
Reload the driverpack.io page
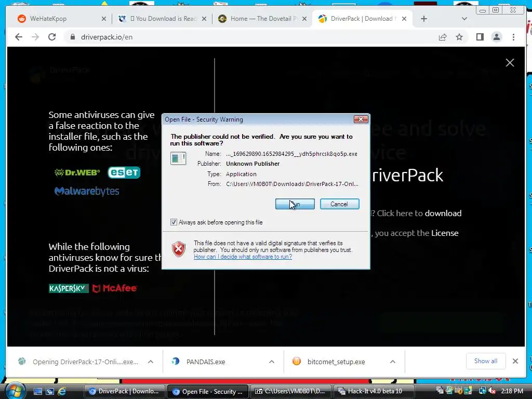52,37
